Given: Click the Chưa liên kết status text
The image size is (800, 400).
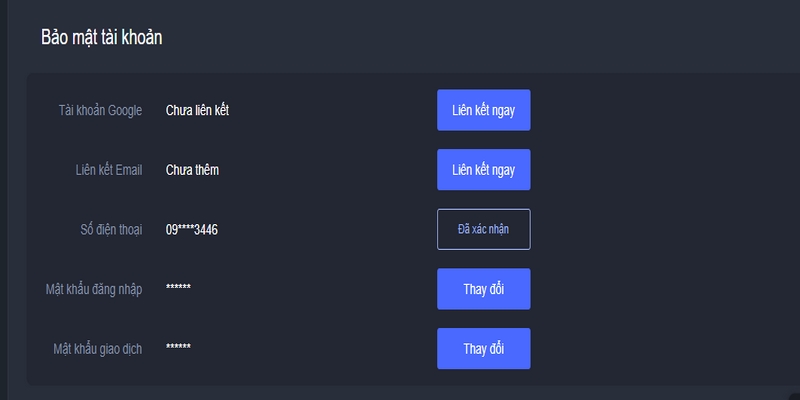Looking at the screenshot, I should [197, 110].
